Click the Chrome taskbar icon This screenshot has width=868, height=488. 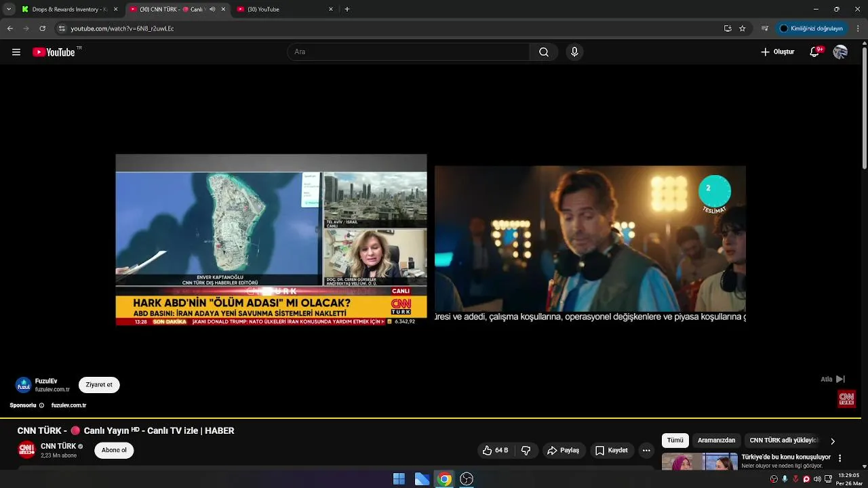point(444,479)
